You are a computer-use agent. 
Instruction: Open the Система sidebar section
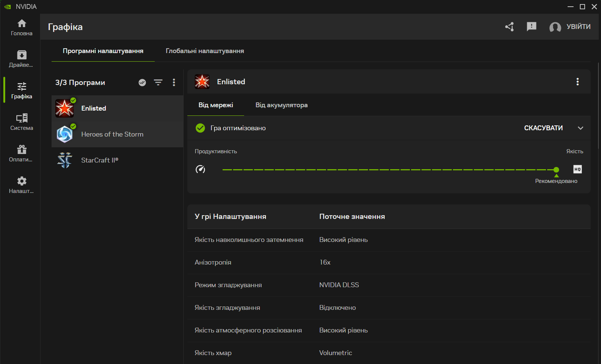(x=22, y=122)
